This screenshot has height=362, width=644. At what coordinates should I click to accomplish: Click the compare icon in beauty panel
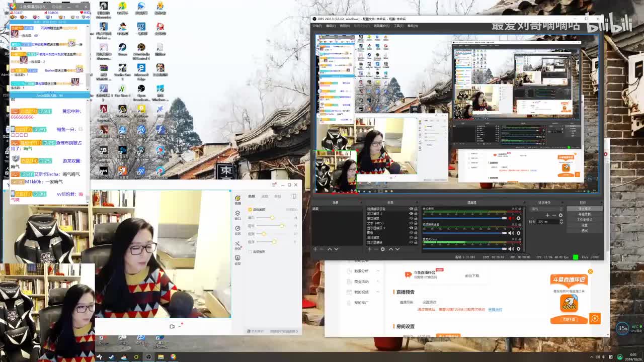[x=294, y=197]
